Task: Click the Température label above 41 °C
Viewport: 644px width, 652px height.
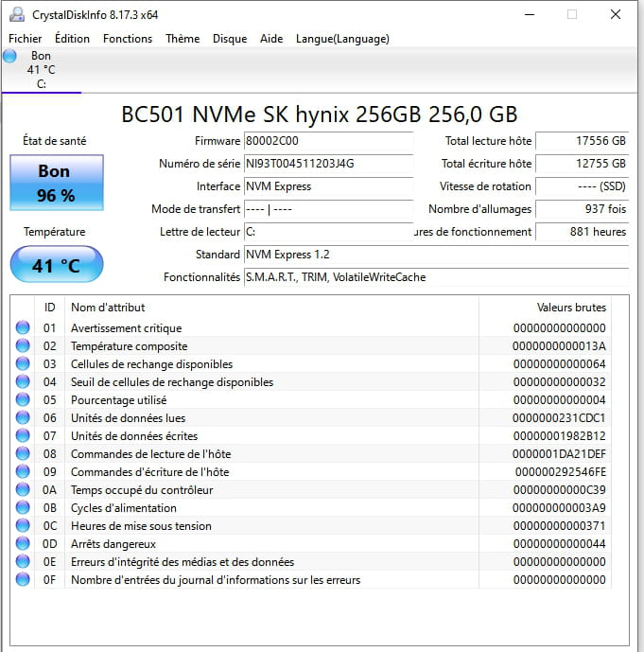Action: point(55,232)
